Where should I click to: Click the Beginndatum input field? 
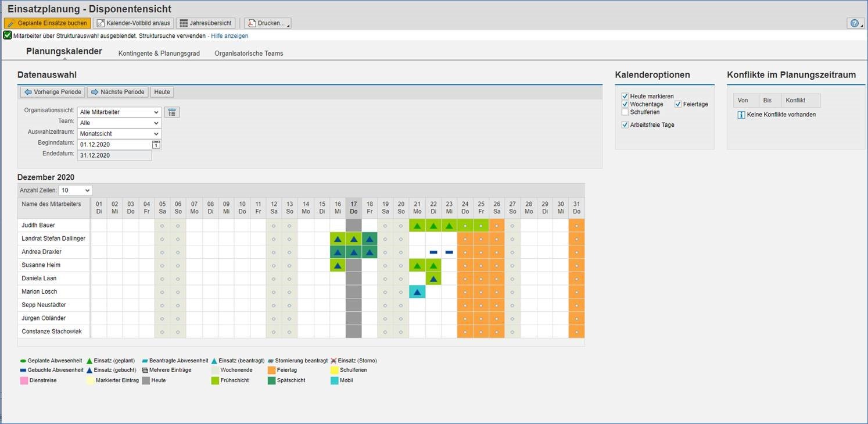click(x=114, y=145)
